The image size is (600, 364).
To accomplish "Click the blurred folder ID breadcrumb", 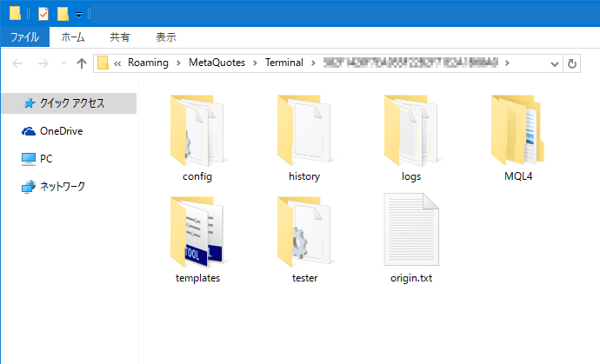I will [x=410, y=63].
